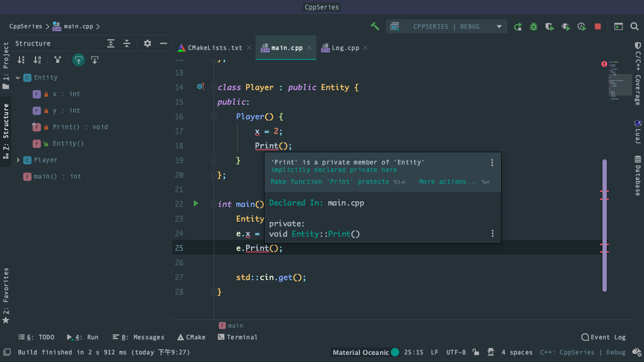Open the CPPSERIES | DEBUG configuration dropdown
The width and height of the screenshot is (644, 362).
click(446, 26)
